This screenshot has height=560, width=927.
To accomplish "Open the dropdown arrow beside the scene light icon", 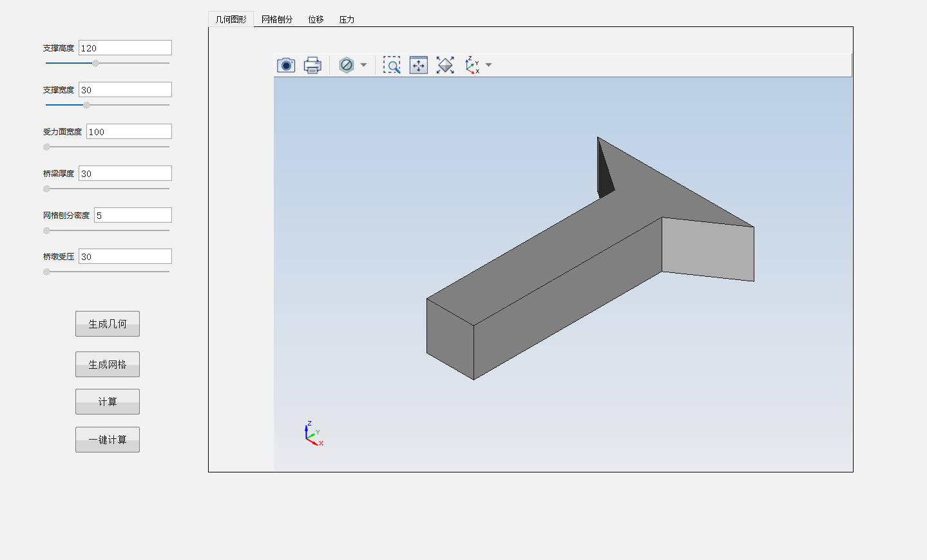I will pos(363,65).
